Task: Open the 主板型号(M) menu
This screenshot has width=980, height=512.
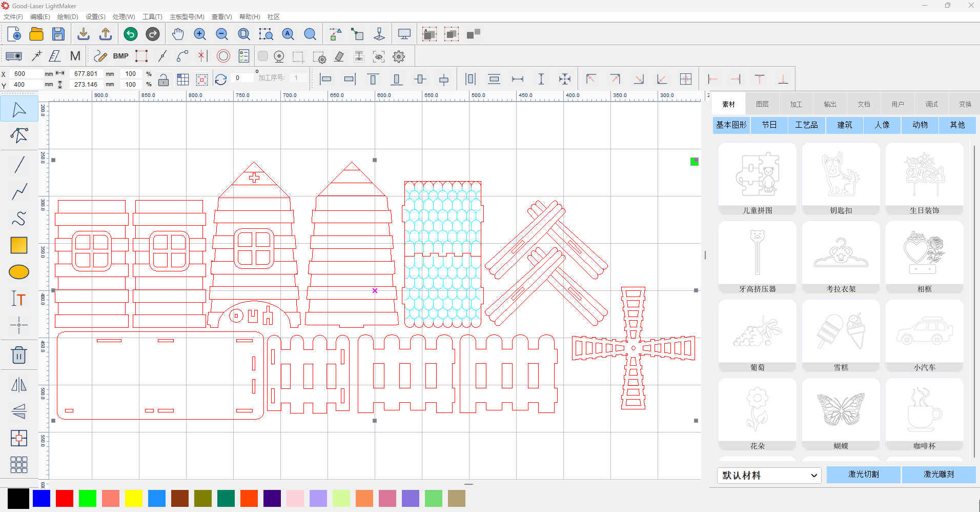Action: click(187, 17)
